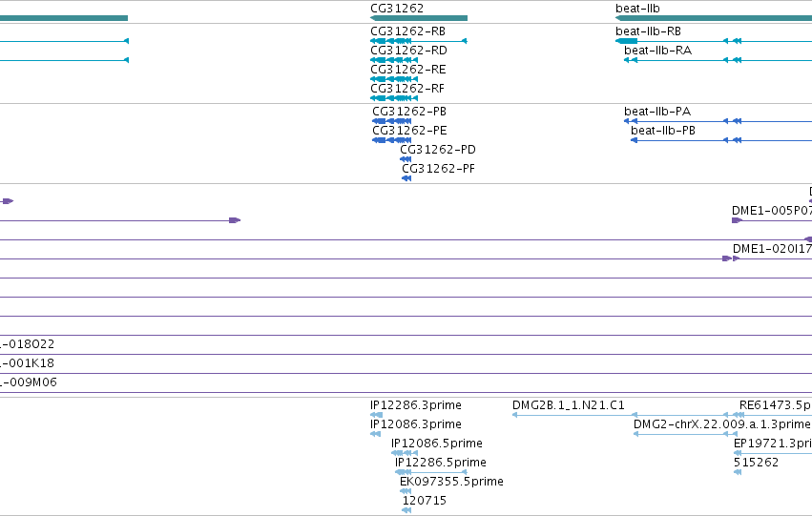
Task: Select EST IP12286.3prime
Action: (416, 405)
